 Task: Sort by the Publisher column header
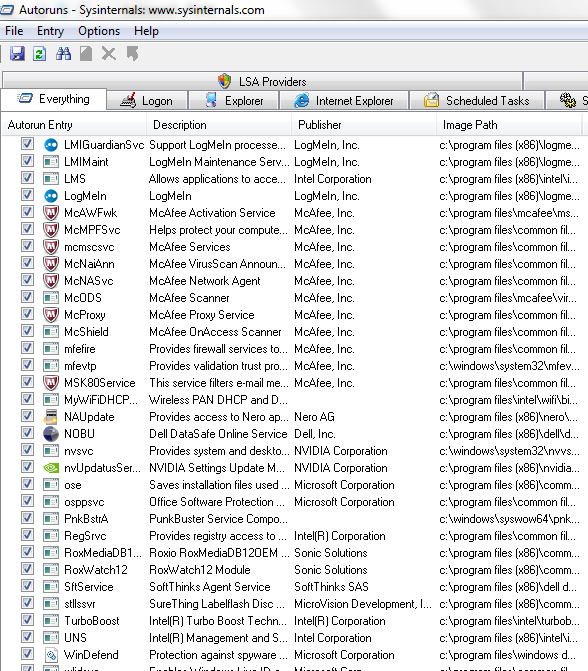pyautogui.click(x=364, y=125)
